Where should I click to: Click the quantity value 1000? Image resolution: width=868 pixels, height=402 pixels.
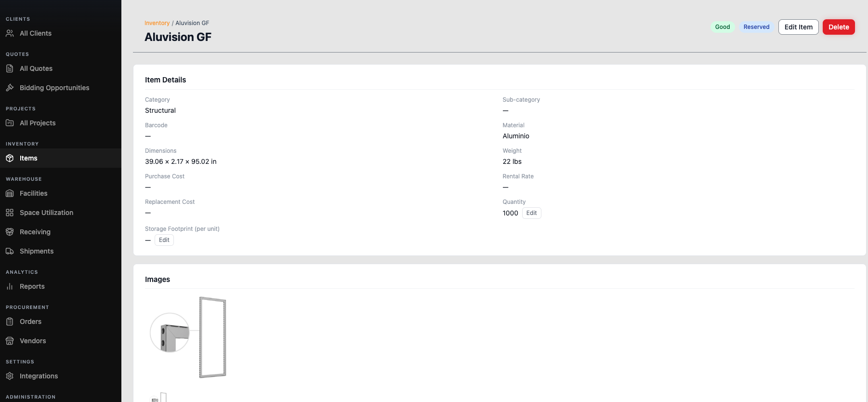[x=511, y=213]
